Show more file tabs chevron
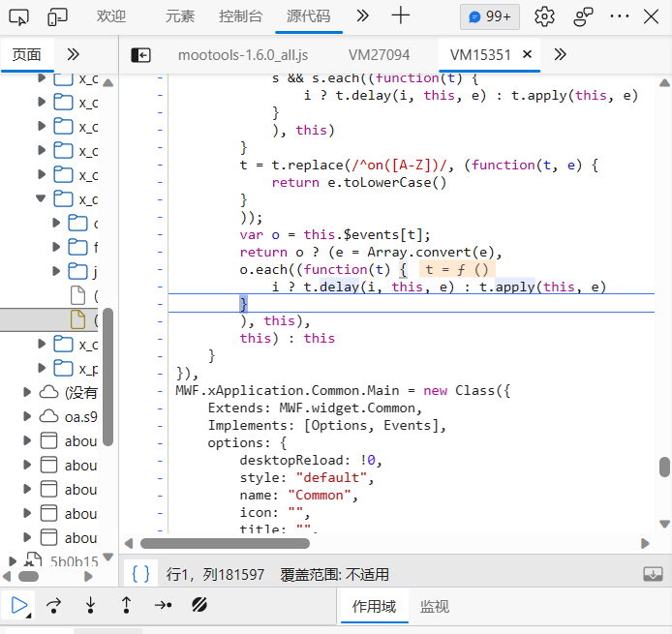672x634 pixels. [560, 55]
